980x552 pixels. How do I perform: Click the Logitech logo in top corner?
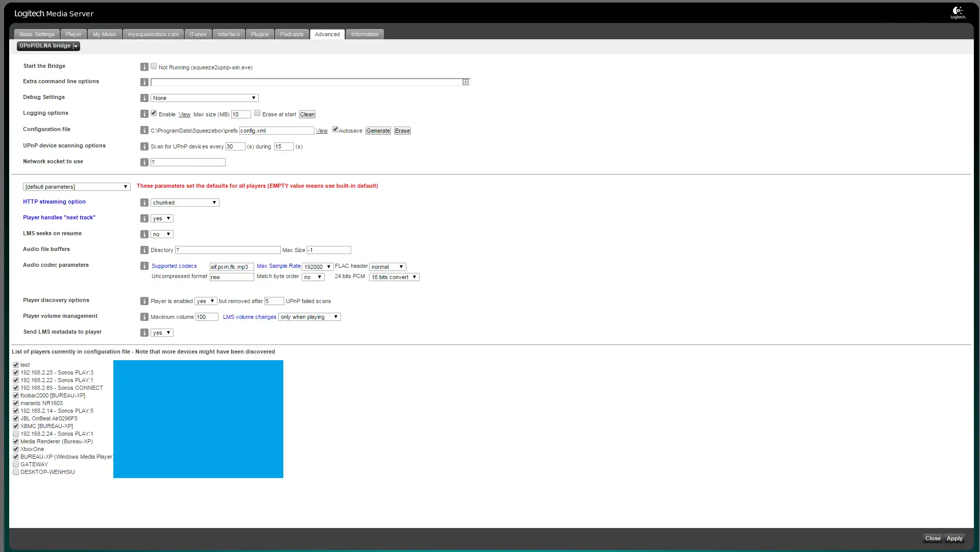pyautogui.click(x=958, y=13)
